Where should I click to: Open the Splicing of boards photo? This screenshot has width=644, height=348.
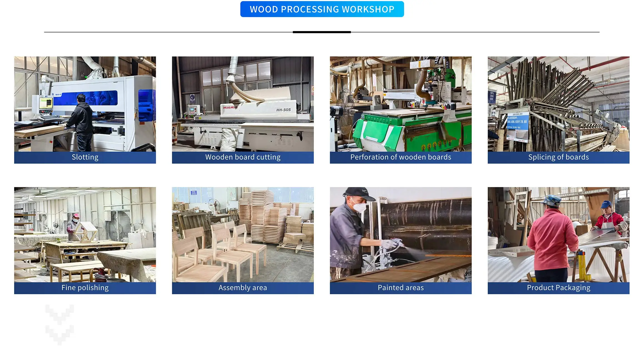coord(558,104)
